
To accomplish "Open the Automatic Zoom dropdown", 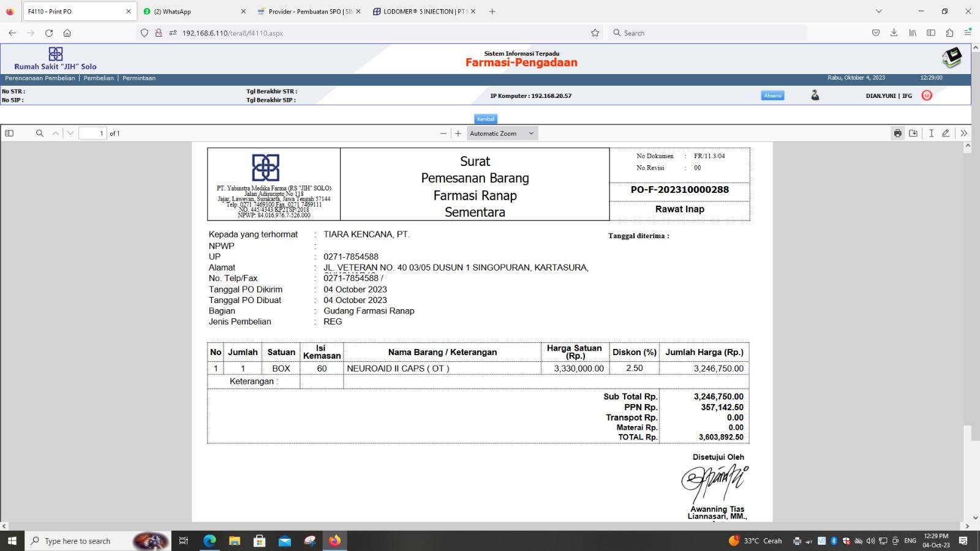I will tap(502, 133).
